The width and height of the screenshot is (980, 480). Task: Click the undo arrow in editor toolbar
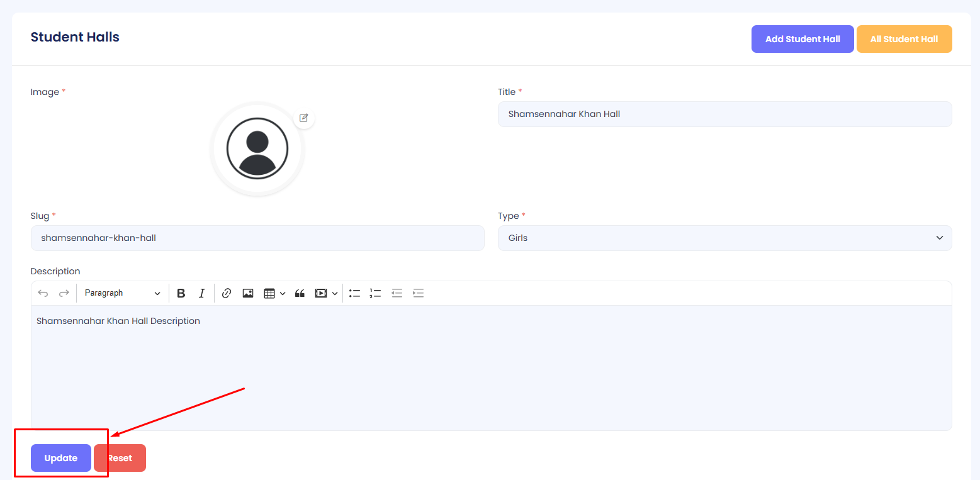(43, 293)
